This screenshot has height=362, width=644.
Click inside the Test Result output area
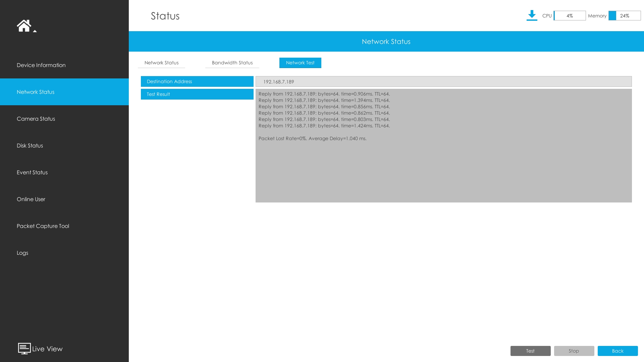(443, 145)
